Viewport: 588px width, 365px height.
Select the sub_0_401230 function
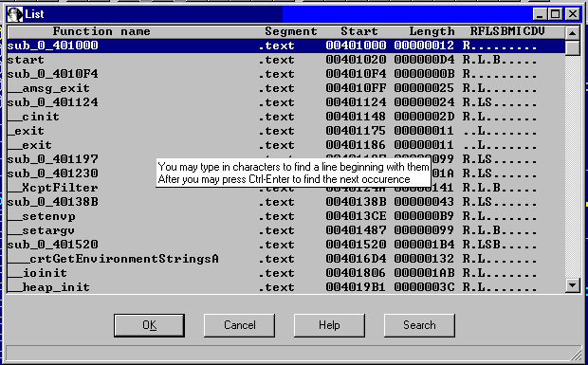click(286, 173)
